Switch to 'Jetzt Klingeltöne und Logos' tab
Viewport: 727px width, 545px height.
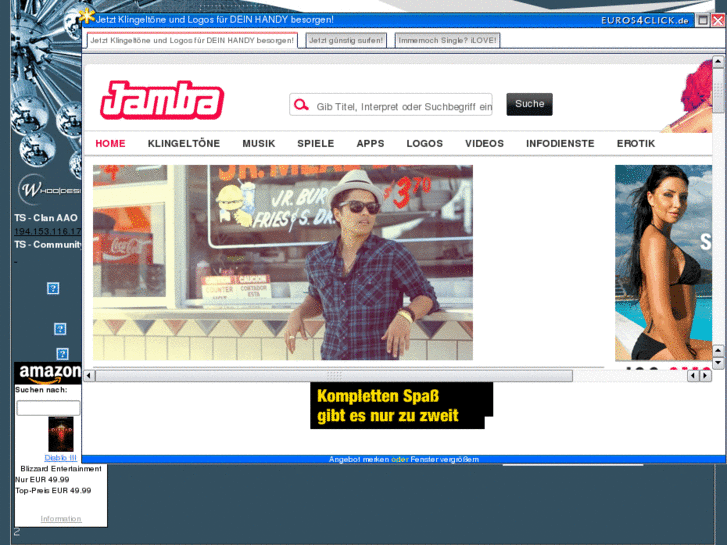point(192,40)
